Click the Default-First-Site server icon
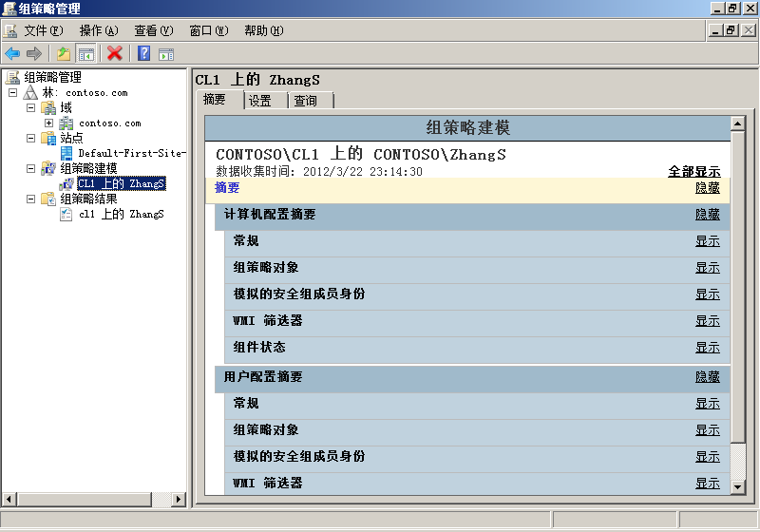 (x=66, y=153)
